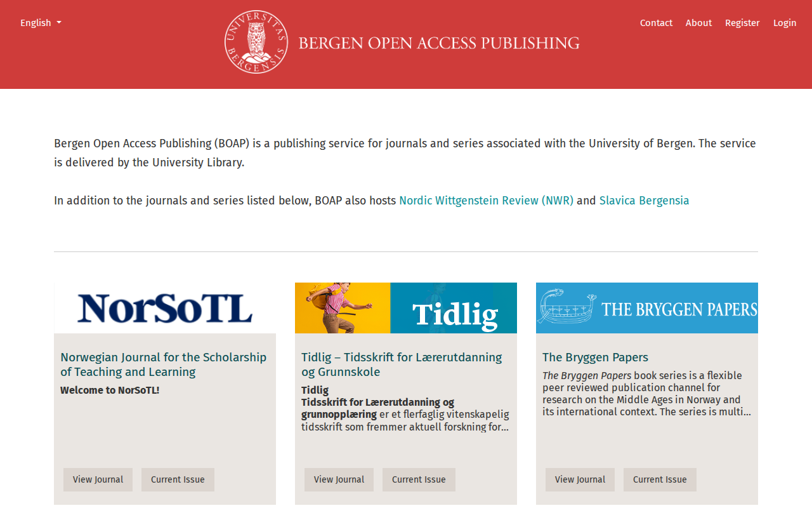Click the Login link

[x=785, y=23]
